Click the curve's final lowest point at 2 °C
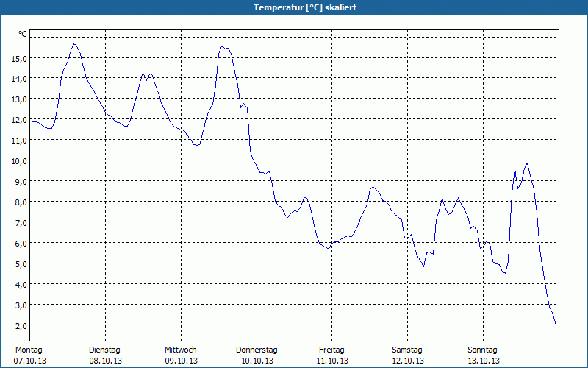Image resolution: width=588 pixels, height=368 pixels. click(x=556, y=325)
